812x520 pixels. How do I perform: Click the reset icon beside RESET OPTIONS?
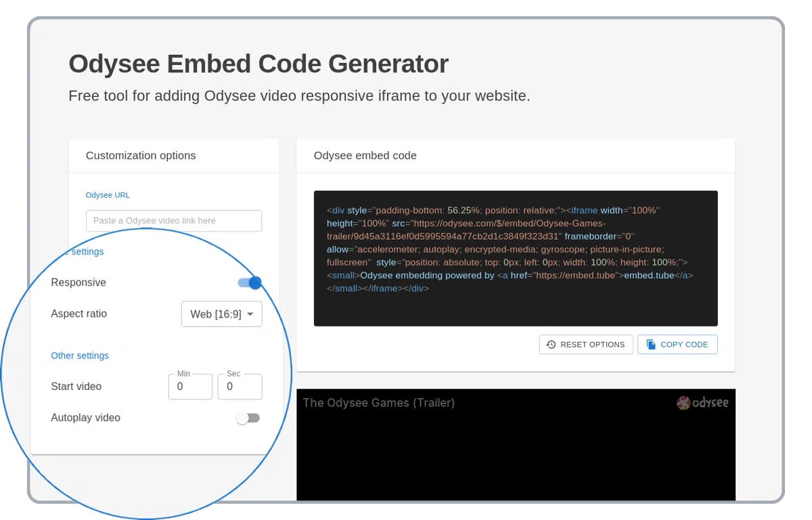click(551, 345)
